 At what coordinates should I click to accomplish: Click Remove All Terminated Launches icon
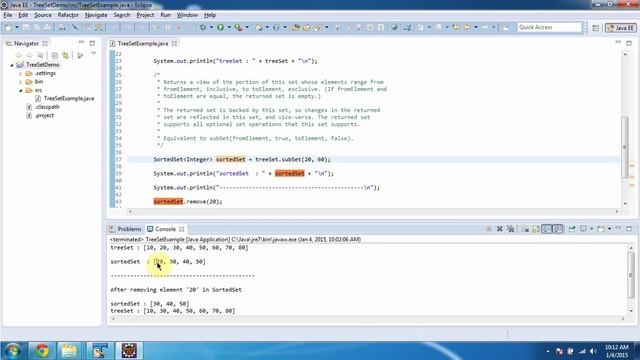click(x=511, y=229)
